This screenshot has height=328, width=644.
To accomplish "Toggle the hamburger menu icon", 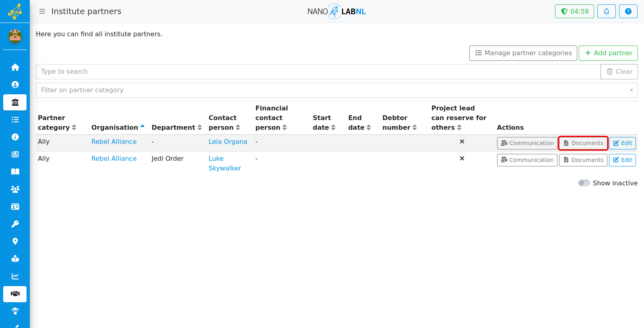I will [42, 11].
